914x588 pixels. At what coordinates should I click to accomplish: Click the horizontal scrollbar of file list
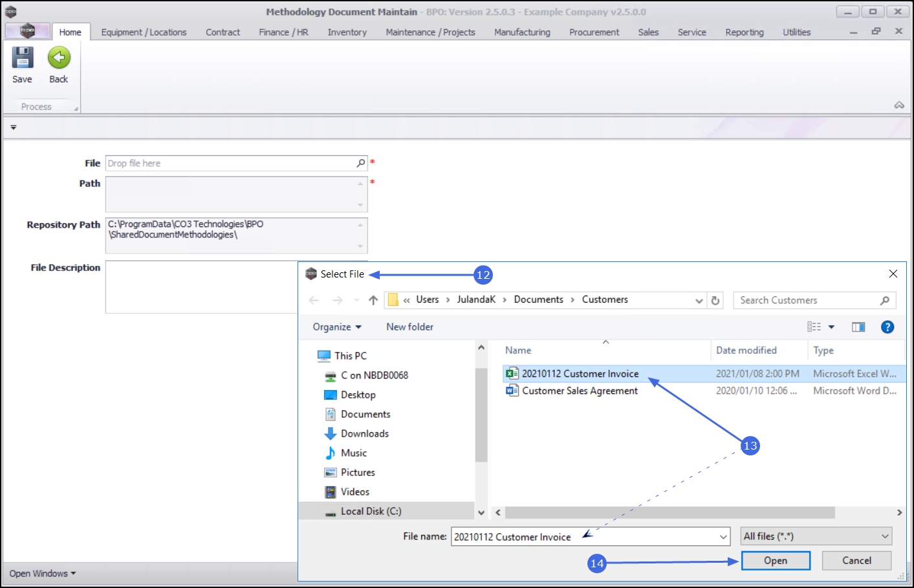[670, 512]
